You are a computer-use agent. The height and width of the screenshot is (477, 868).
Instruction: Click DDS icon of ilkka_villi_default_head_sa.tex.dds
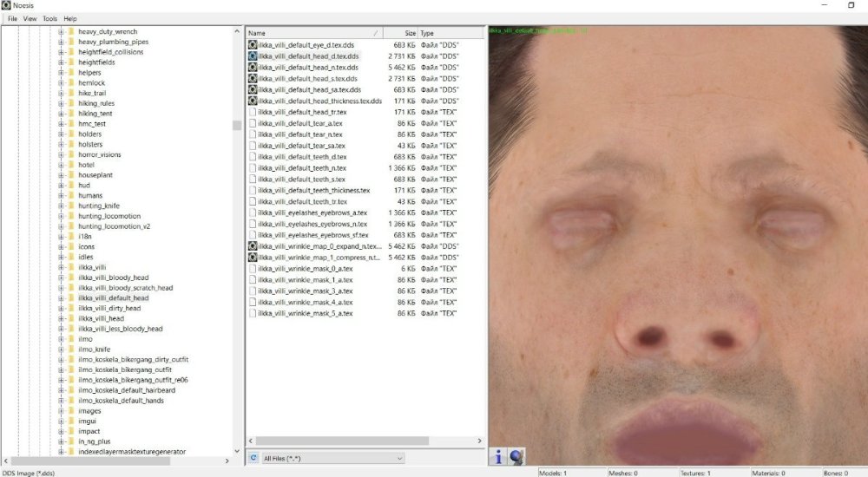[253, 89]
